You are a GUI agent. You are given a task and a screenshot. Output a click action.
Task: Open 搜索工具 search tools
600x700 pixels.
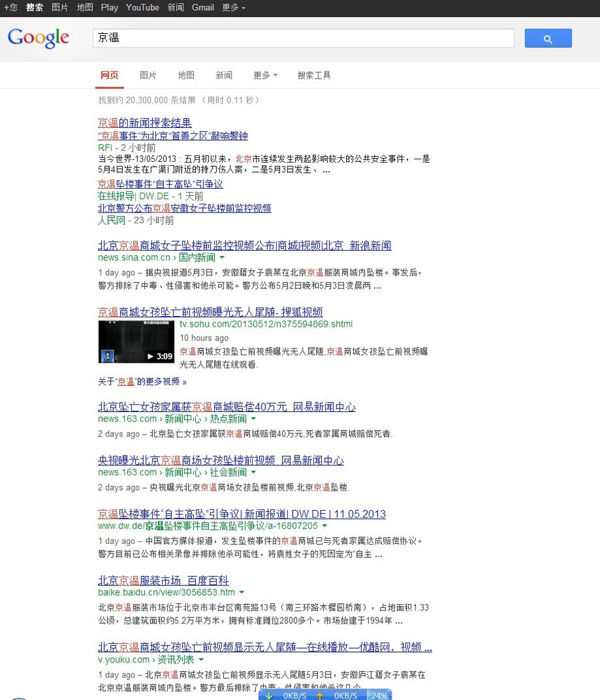tap(314, 75)
